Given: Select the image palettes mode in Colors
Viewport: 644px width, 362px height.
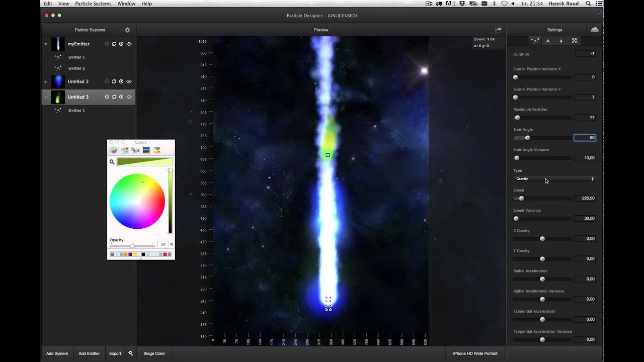Looking at the screenshot, I should [146, 150].
